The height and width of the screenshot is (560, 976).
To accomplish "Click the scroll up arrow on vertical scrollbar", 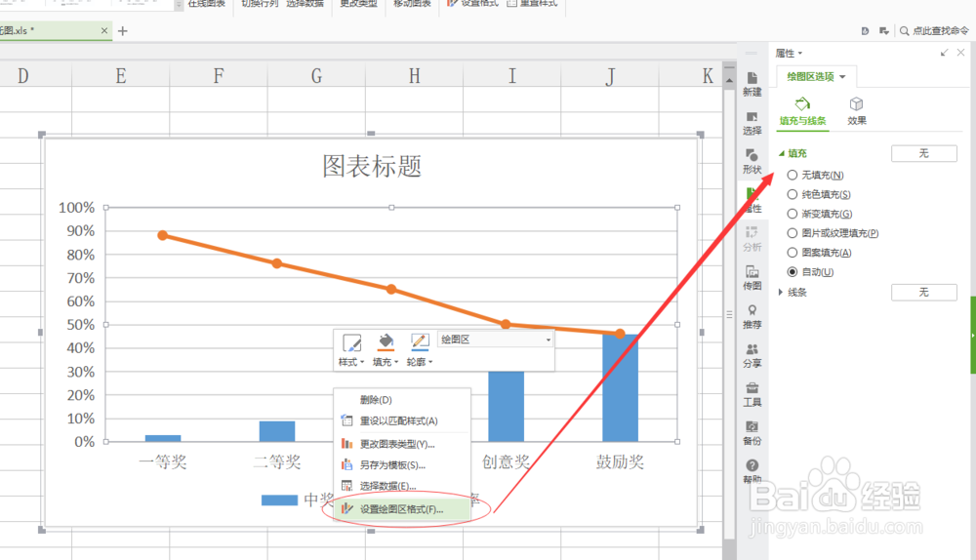I will (x=729, y=80).
